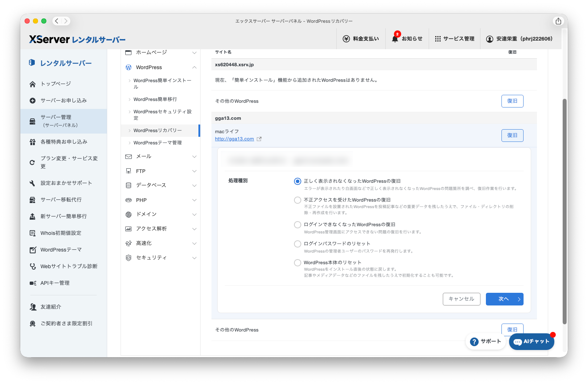Click the WordPress logo icon in the menu

point(129,67)
